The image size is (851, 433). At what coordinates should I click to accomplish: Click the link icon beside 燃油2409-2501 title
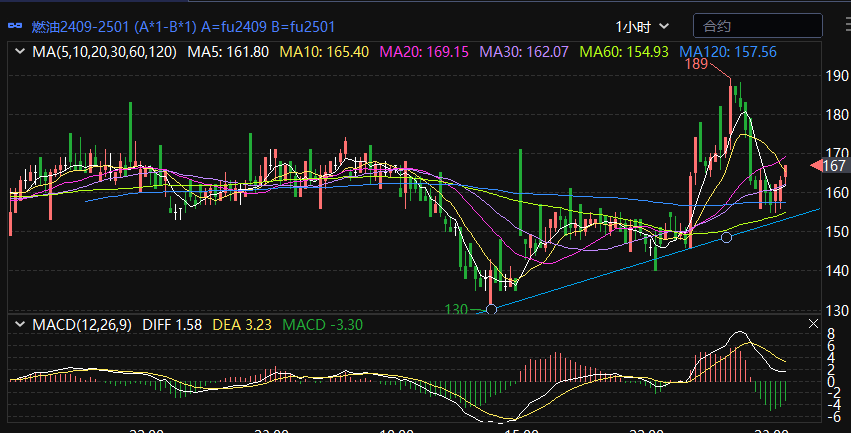pos(16,26)
